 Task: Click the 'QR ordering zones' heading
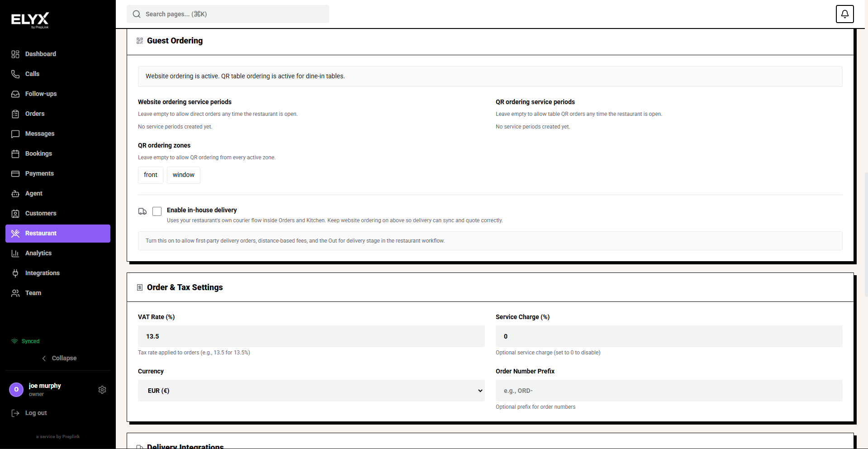point(164,145)
